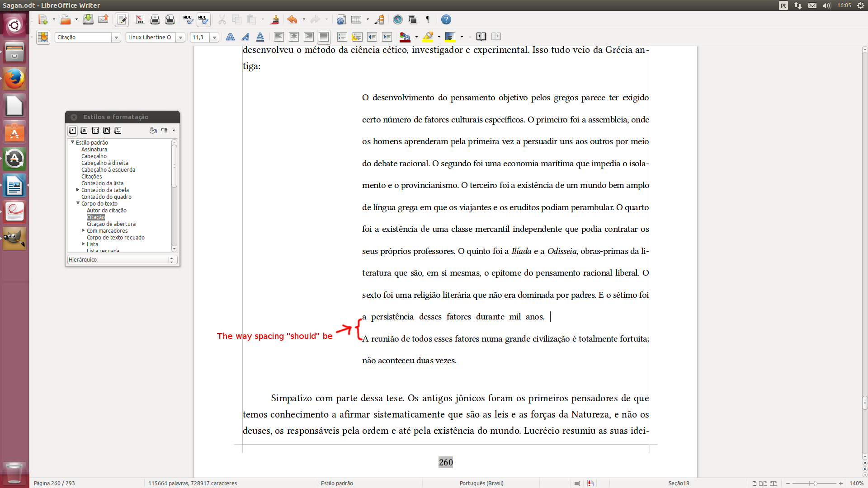
Task: Switch to Character Styles tab in panel
Action: (84, 130)
